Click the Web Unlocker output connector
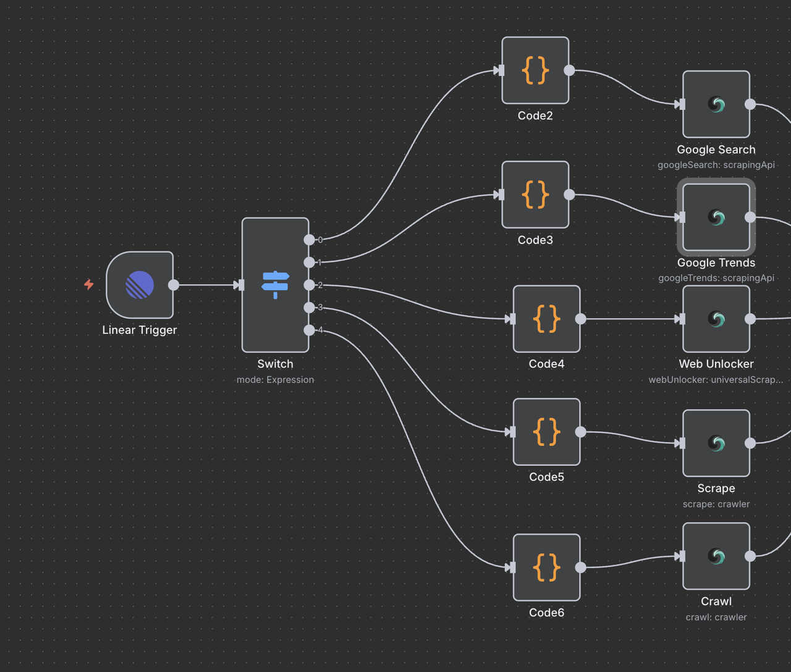The width and height of the screenshot is (791, 672). [750, 319]
